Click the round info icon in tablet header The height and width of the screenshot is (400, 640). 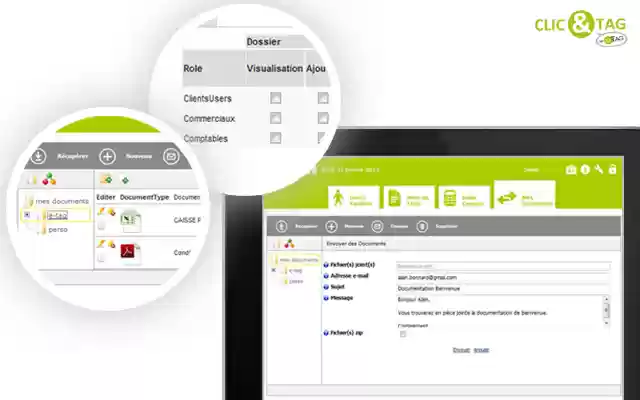tap(585, 169)
